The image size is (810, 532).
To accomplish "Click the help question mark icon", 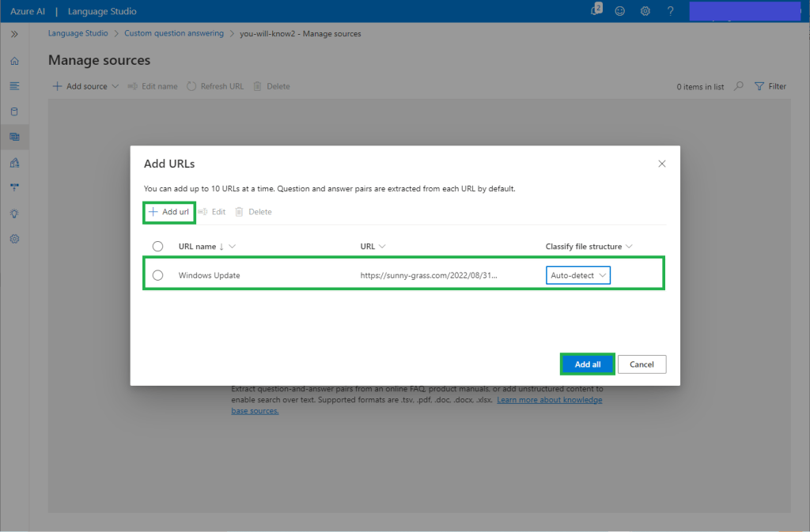I will [x=671, y=11].
